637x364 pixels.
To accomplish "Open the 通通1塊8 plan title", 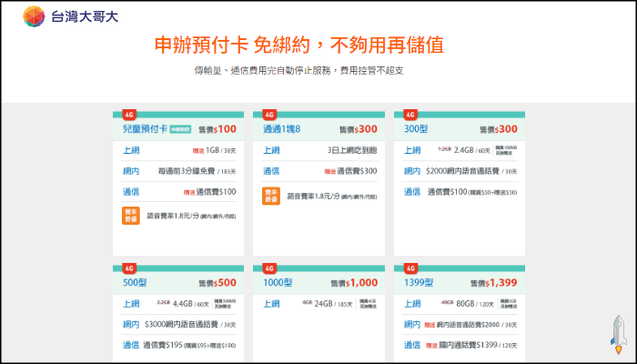I will [x=281, y=129].
